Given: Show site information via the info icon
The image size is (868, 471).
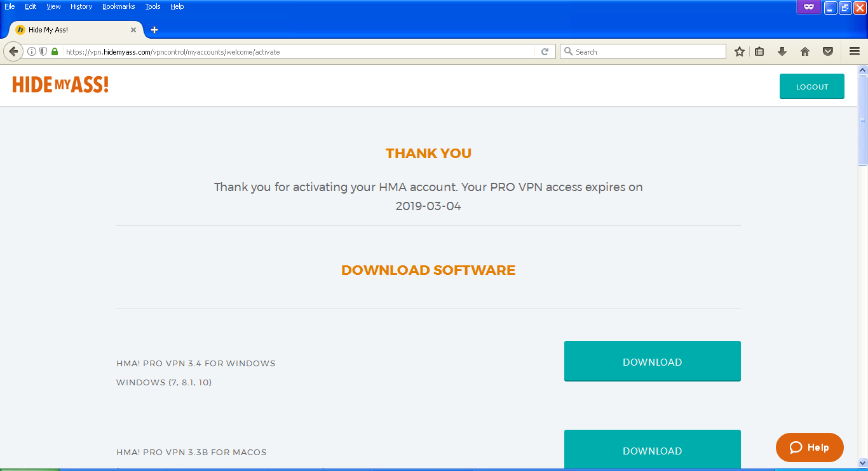Looking at the screenshot, I should pos(32,51).
